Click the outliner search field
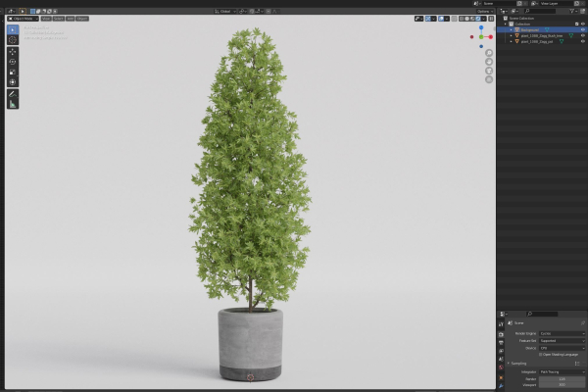 [x=540, y=11]
